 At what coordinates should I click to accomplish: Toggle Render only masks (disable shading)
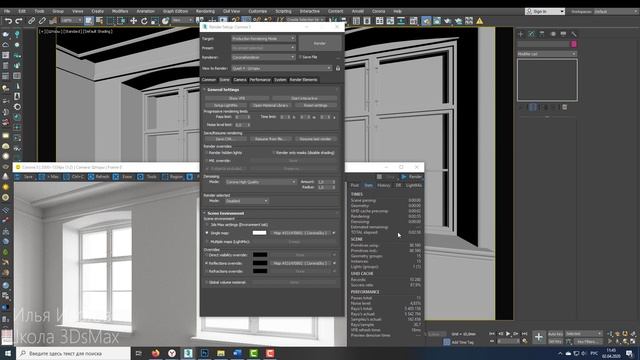click(274, 153)
